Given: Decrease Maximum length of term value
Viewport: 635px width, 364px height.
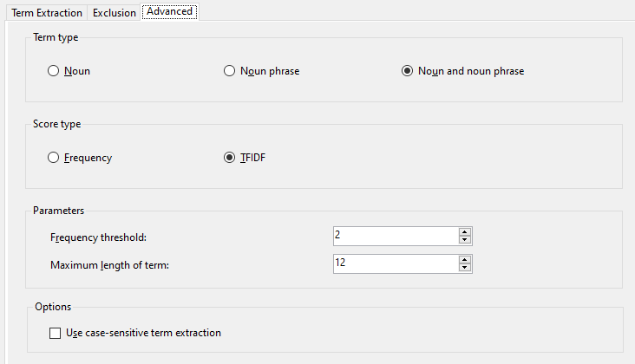Looking at the screenshot, I should [x=465, y=267].
